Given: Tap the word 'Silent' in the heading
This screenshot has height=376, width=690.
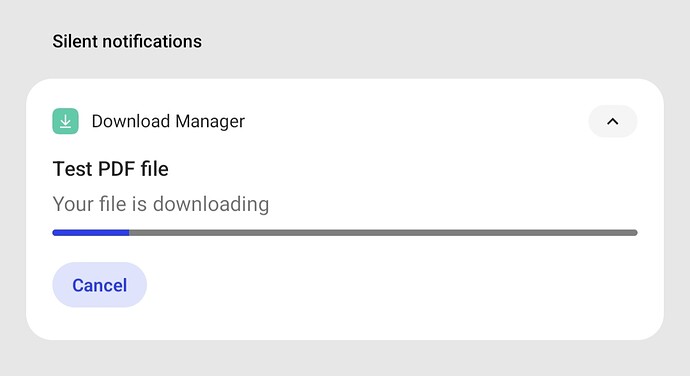Looking at the screenshot, I should (75, 42).
